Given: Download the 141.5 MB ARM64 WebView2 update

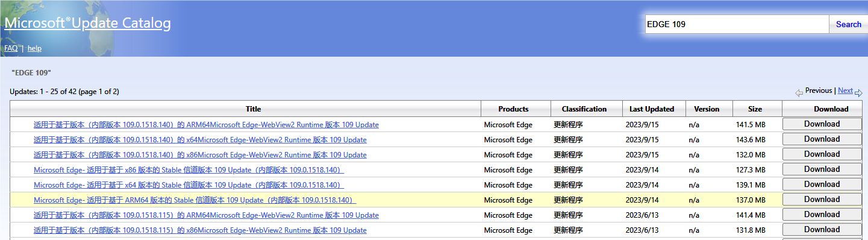Looking at the screenshot, I should [822, 124].
